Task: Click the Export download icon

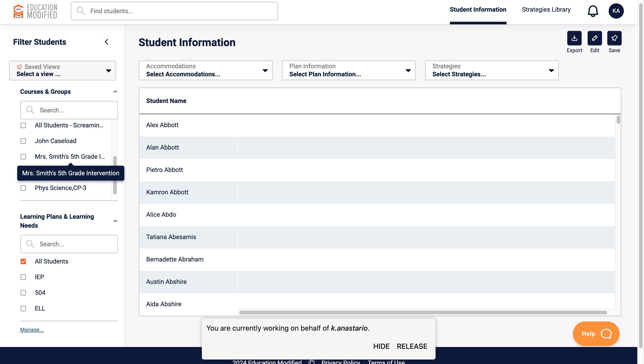Action: [x=574, y=38]
